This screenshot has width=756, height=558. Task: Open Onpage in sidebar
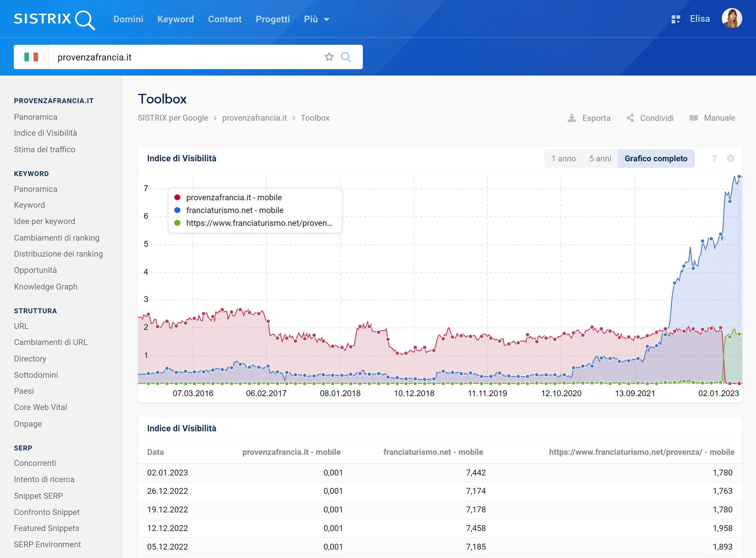coord(28,424)
